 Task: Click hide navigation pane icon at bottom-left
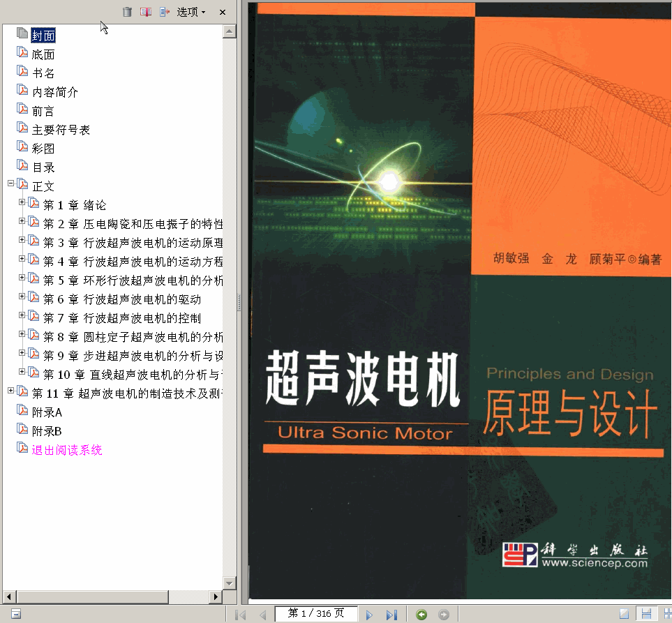pos(15,614)
